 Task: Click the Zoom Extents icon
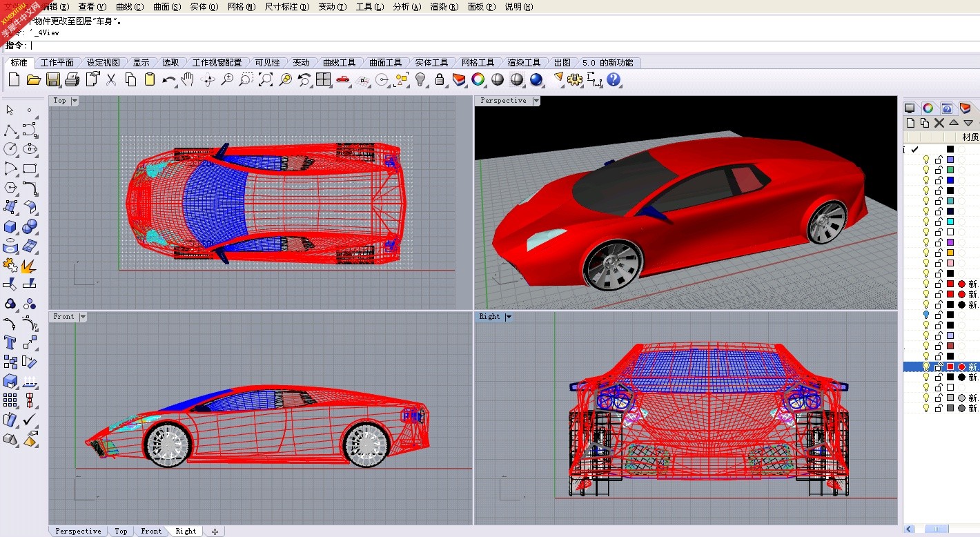tap(266, 80)
